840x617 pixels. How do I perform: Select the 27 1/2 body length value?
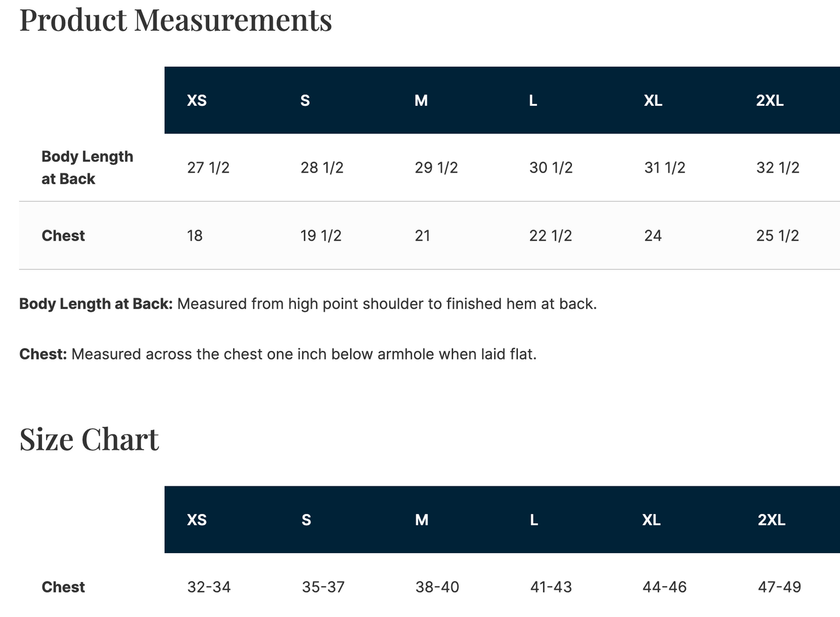pyautogui.click(x=208, y=168)
